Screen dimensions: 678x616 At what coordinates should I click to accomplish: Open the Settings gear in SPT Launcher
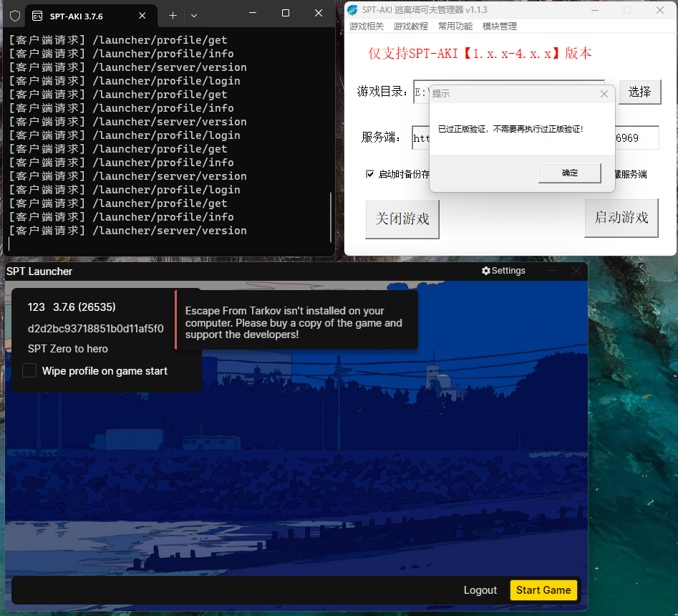tap(503, 271)
